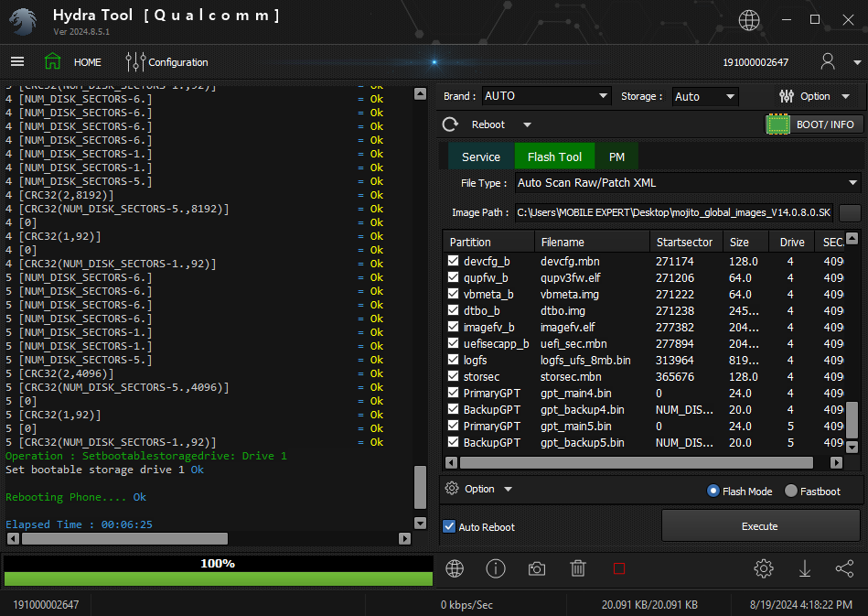Screen dimensions: 868x616
Task: Click the HOME label
Action: pos(88,62)
